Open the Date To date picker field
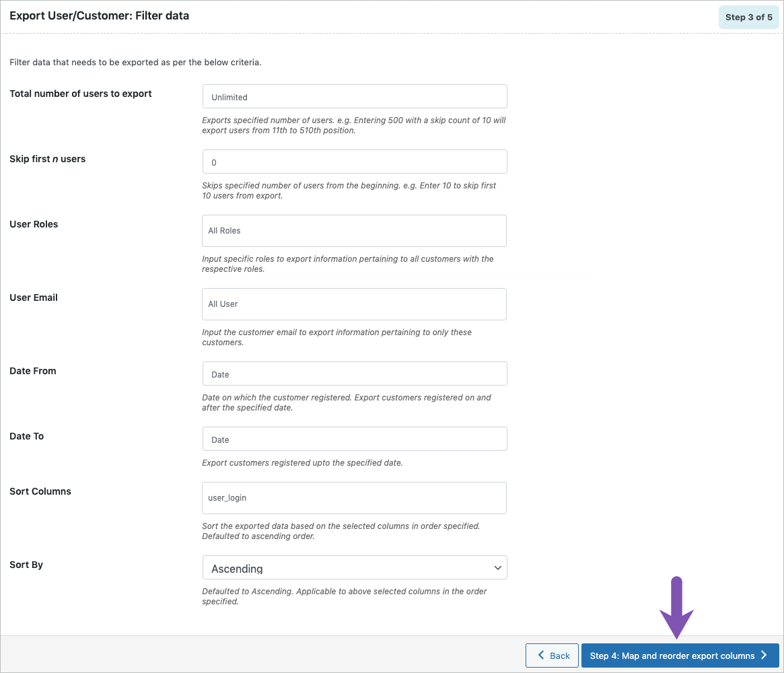This screenshot has width=784, height=673. tap(354, 439)
